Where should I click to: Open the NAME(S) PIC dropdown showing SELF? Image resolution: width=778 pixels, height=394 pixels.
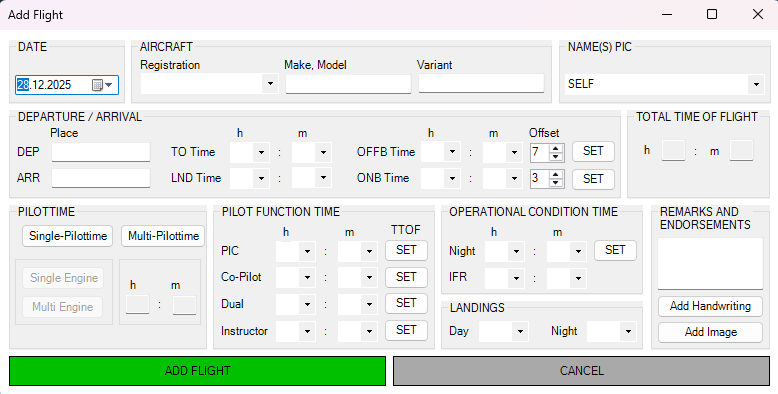756,84
